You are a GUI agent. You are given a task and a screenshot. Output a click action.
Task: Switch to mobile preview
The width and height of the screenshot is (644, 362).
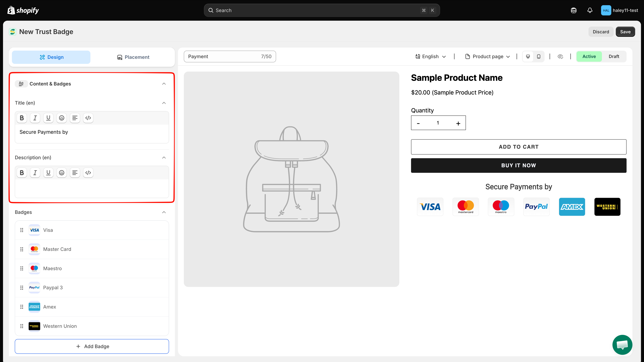coord(539,56)
